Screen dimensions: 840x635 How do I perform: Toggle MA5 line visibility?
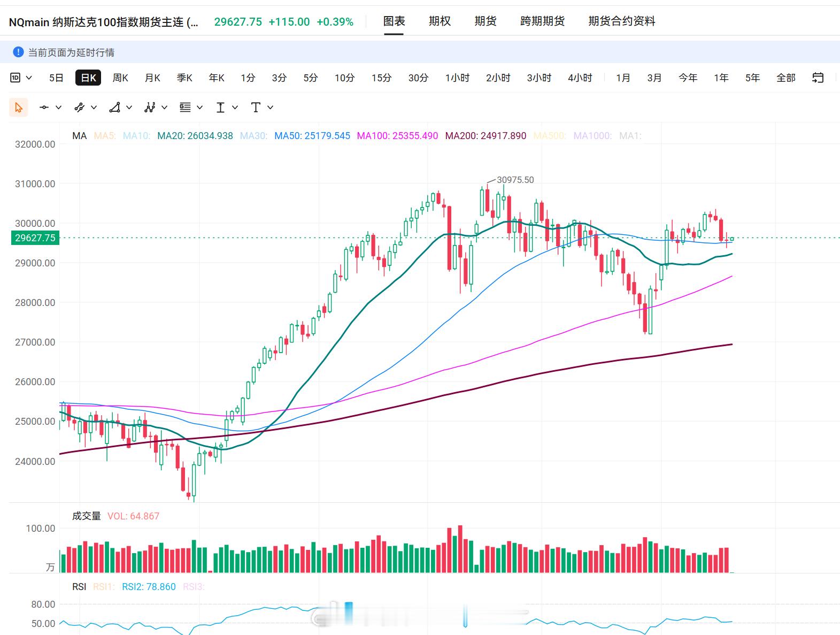click(105, 136)
